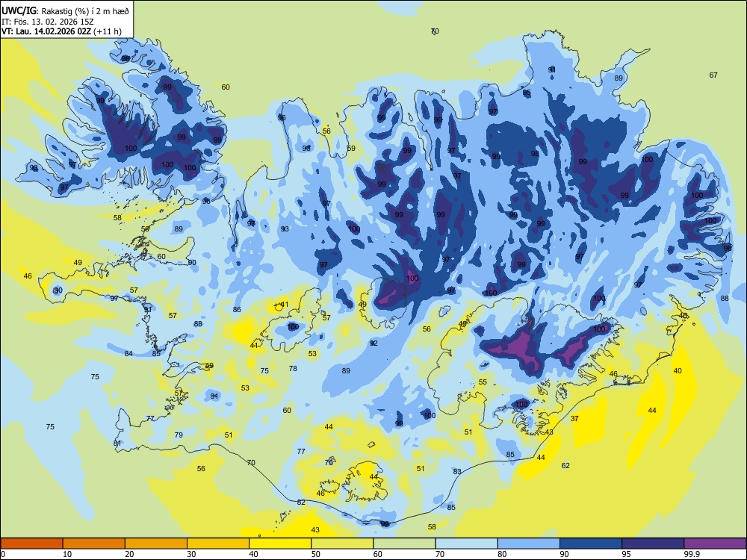Click the legend tick label '99.9'
747x560 pixels.
coord(692,554)
